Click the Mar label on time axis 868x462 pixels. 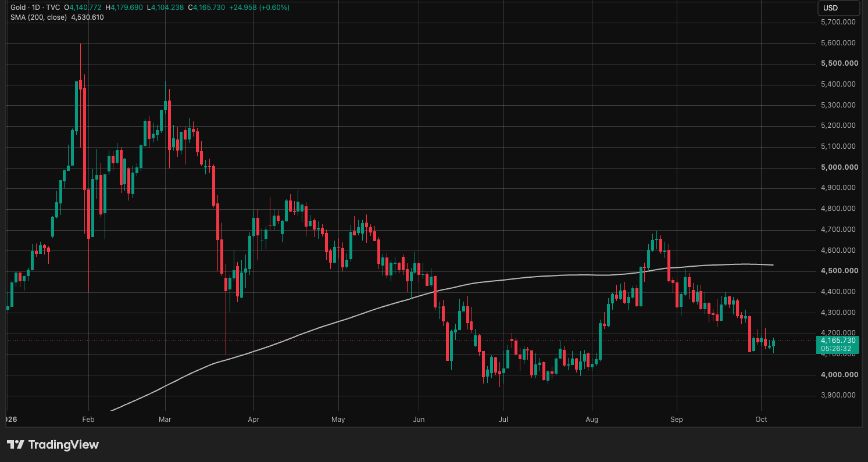(165, 418)
